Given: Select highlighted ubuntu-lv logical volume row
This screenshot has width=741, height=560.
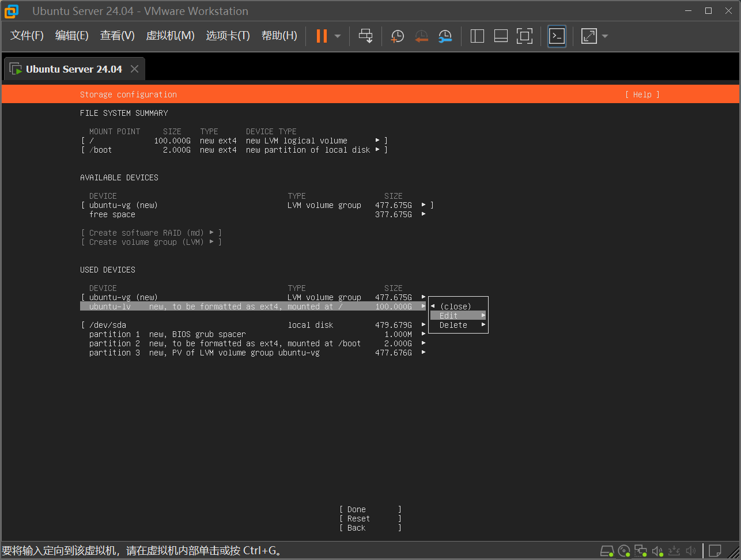Looking at the screenshot, I should coord(254,307).
